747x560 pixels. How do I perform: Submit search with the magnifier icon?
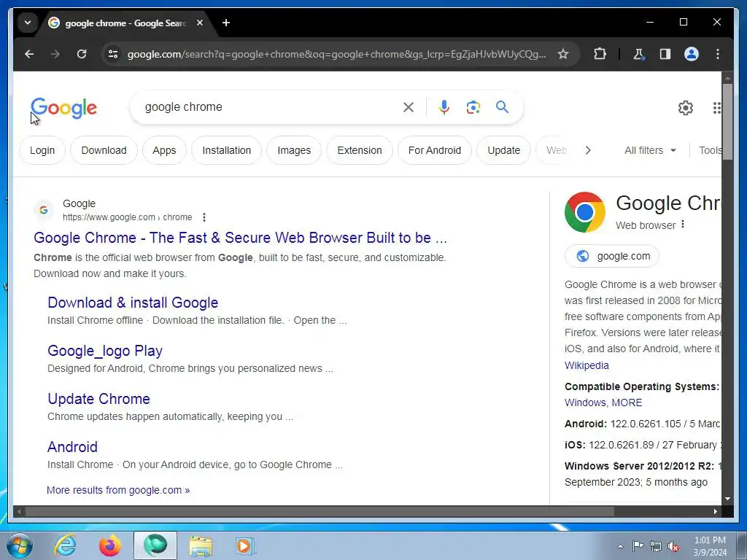point(502,106)
